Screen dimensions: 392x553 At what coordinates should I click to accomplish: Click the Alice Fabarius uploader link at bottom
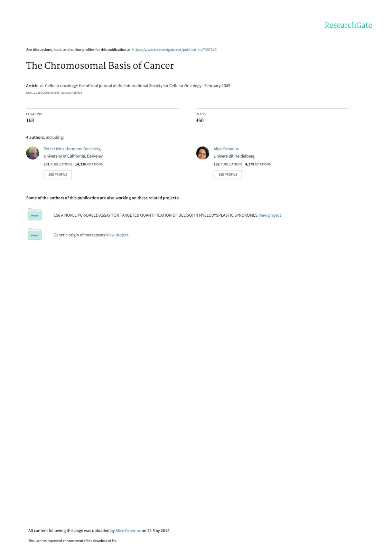coord(128,531)
